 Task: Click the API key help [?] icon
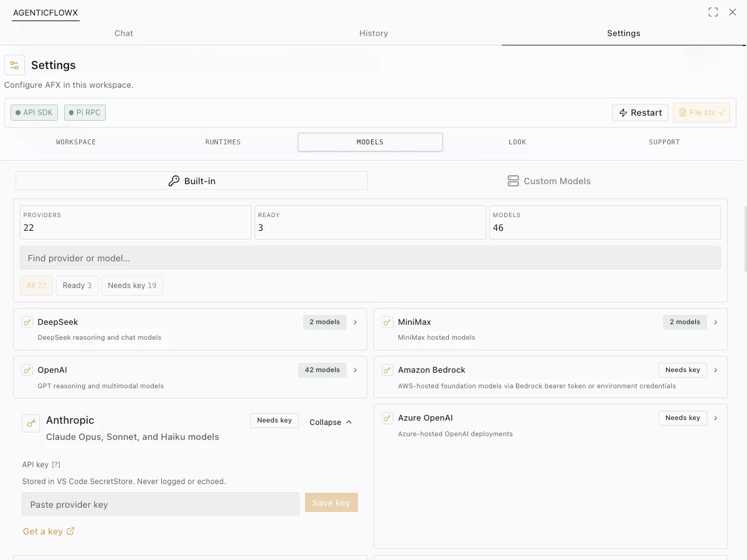tap(56, 465)
